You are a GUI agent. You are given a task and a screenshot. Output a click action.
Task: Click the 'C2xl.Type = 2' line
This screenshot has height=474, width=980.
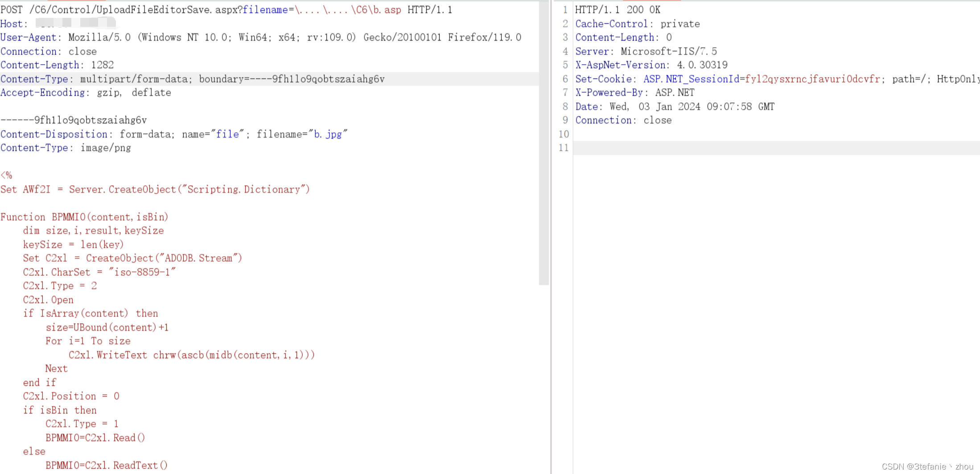[60, 286]
